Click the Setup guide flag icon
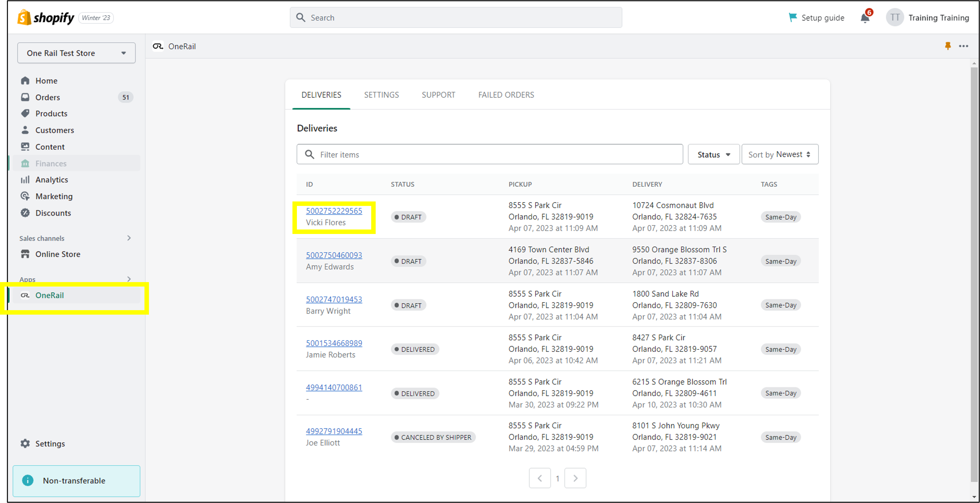This screenshot has height=503, width=980. (793, 18)
